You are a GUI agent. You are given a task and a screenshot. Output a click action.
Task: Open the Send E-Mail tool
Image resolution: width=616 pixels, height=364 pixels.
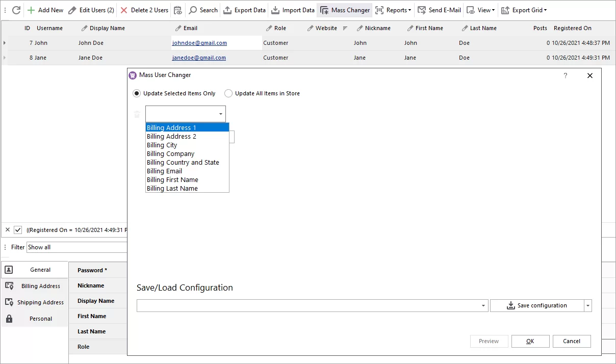(x=438, y=10)
